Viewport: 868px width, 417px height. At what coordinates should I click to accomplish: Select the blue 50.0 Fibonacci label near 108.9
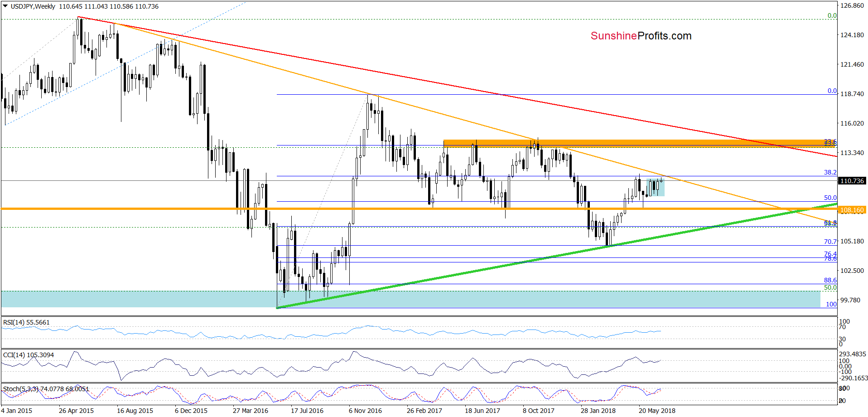tap(830, 198)
